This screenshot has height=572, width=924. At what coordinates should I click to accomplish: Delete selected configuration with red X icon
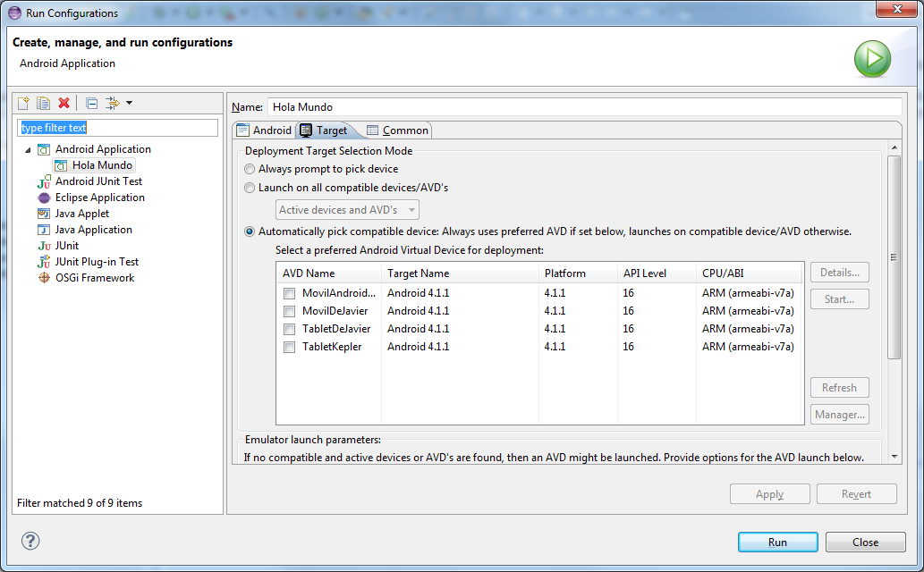pos(64,104)
